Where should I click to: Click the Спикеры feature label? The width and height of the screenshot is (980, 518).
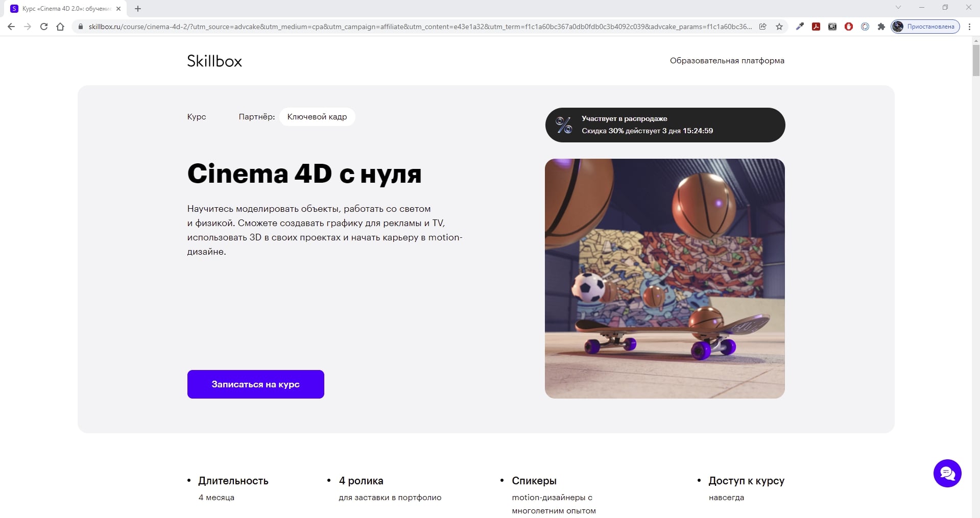tap(534, 481)
